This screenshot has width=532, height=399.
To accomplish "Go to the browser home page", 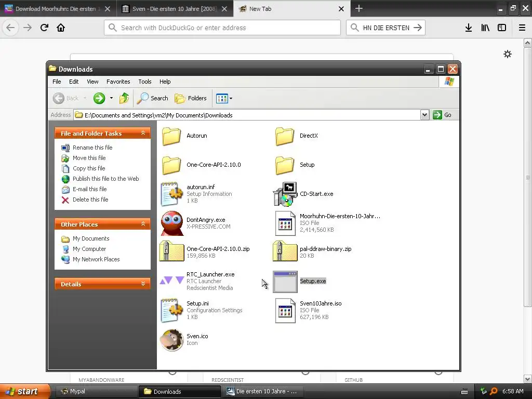I will pos(61,28).
